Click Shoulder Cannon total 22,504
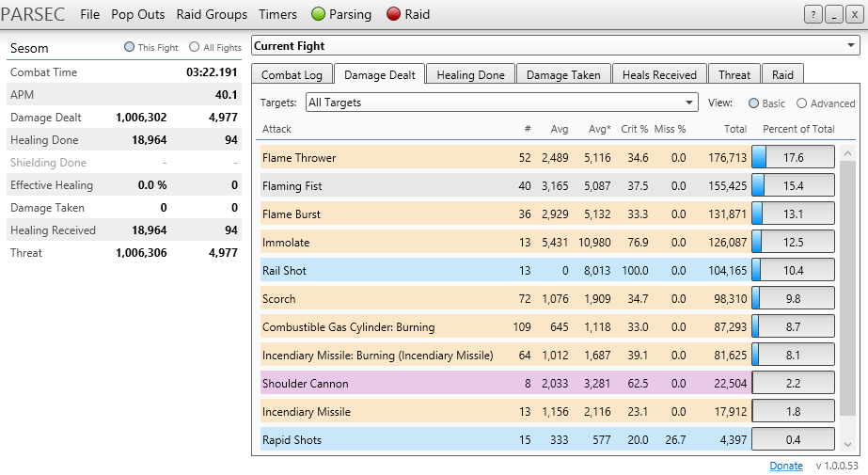 click(730, 384)
